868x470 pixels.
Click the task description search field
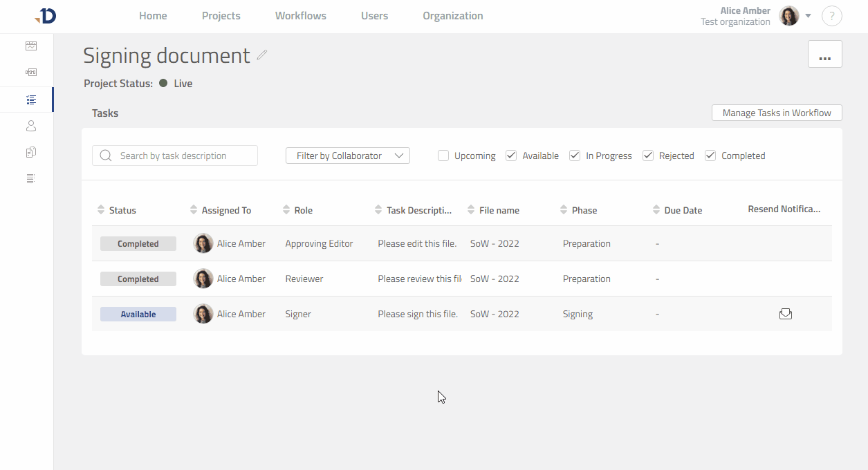174,156
